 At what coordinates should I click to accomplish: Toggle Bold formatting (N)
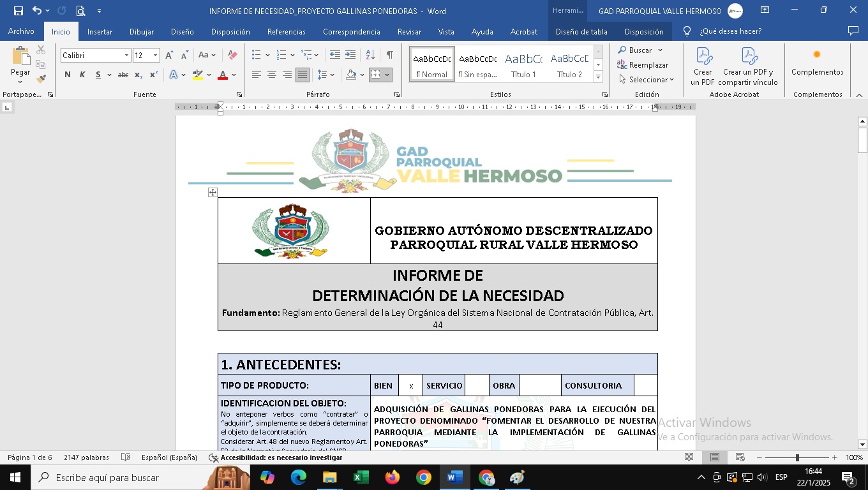coord(68,75)
